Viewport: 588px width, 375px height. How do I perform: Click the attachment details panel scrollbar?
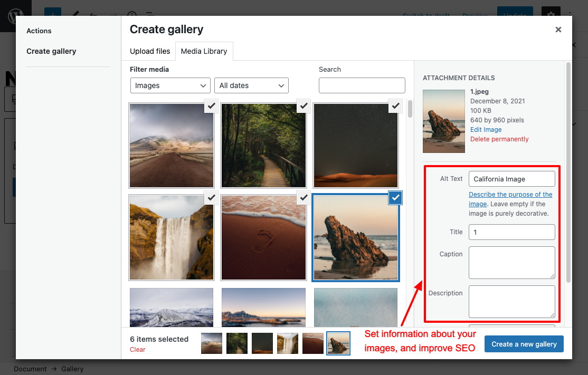[x=568, y=172]
